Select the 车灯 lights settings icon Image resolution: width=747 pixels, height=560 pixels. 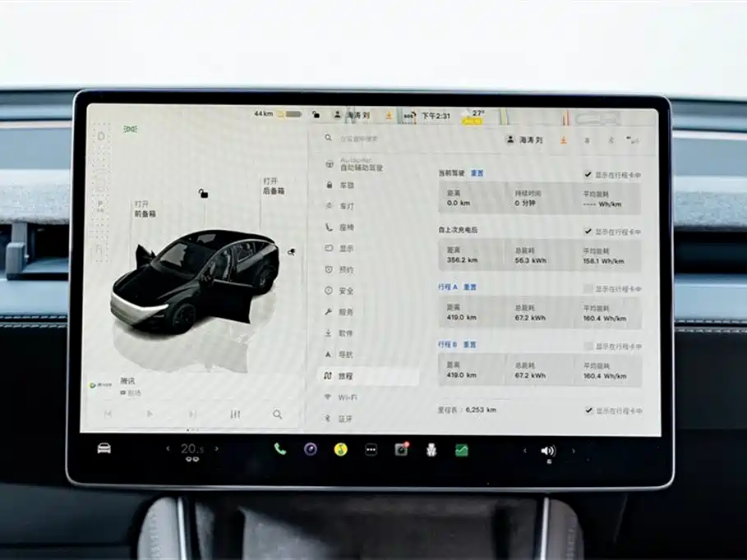tap(345, 204)
